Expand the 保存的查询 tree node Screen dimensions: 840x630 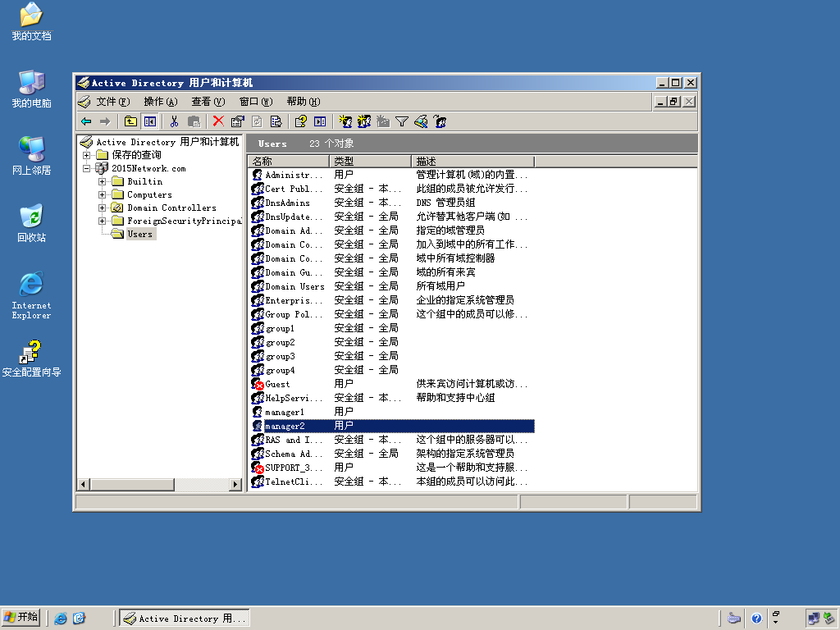(x=86, y=155)
